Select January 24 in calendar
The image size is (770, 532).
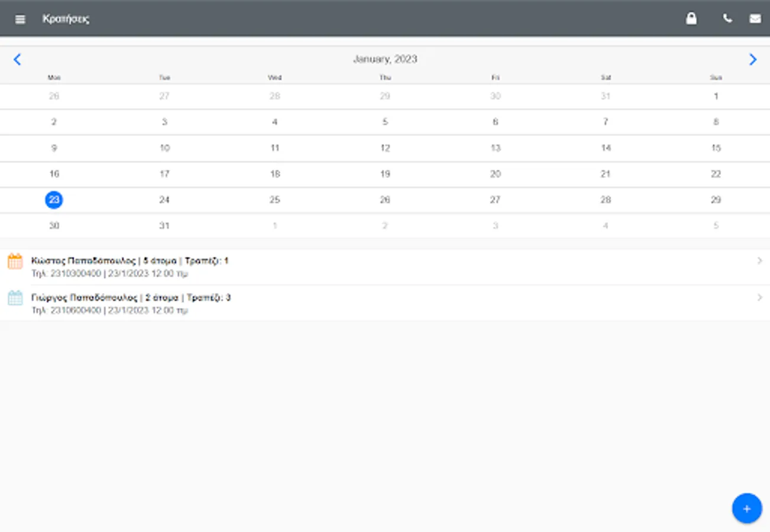[164, 200]
